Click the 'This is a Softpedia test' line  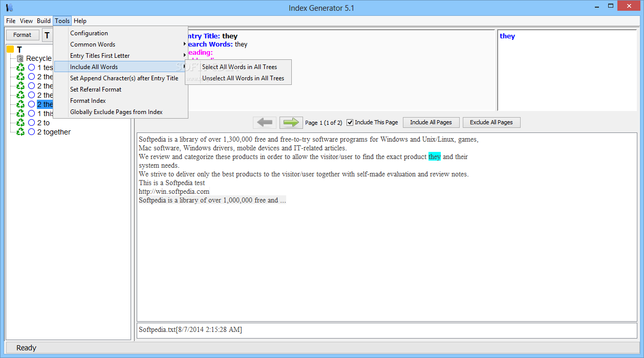171,183
